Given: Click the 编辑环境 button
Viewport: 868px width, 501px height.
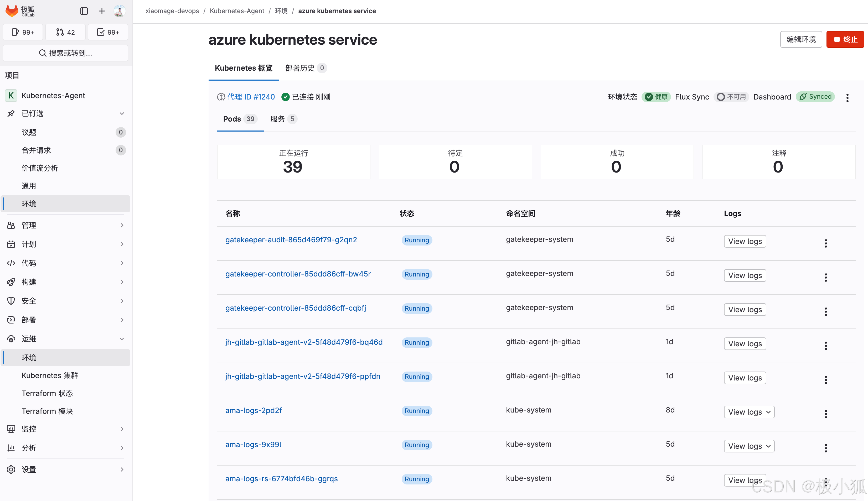Looking at the screenshot, I should point(801,39).
